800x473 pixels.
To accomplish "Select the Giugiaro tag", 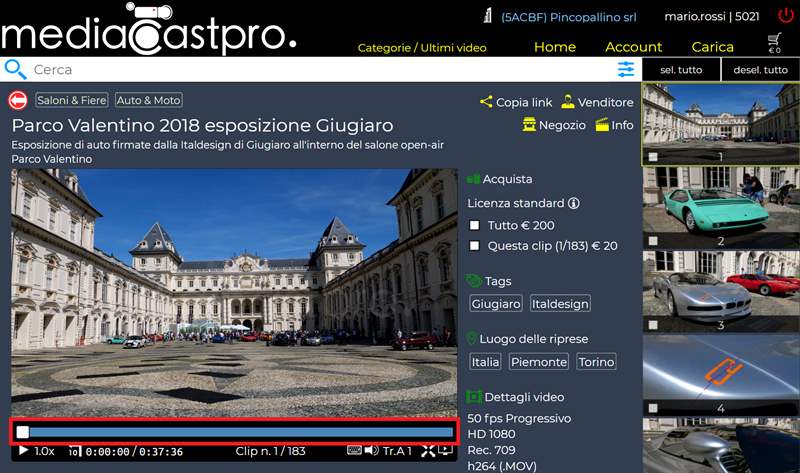I will click(x=496, y=304).
